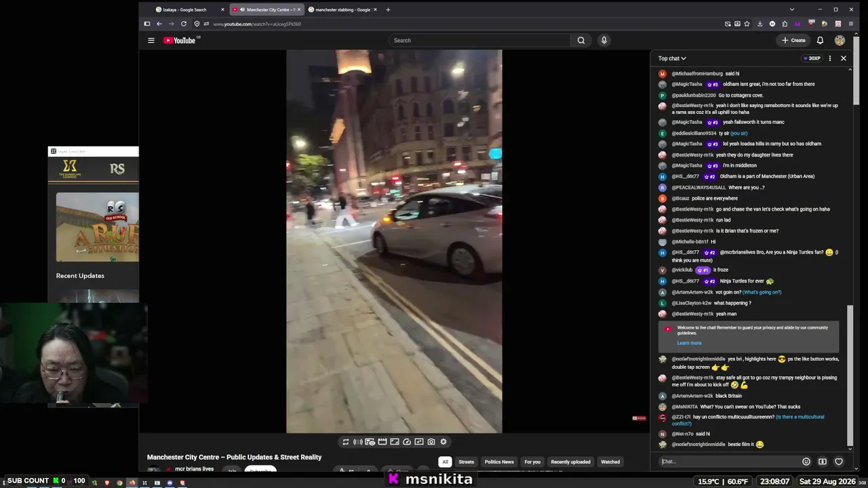Click @MsNIKITA's chat message
868x488 pixels.
click(736, 407)
